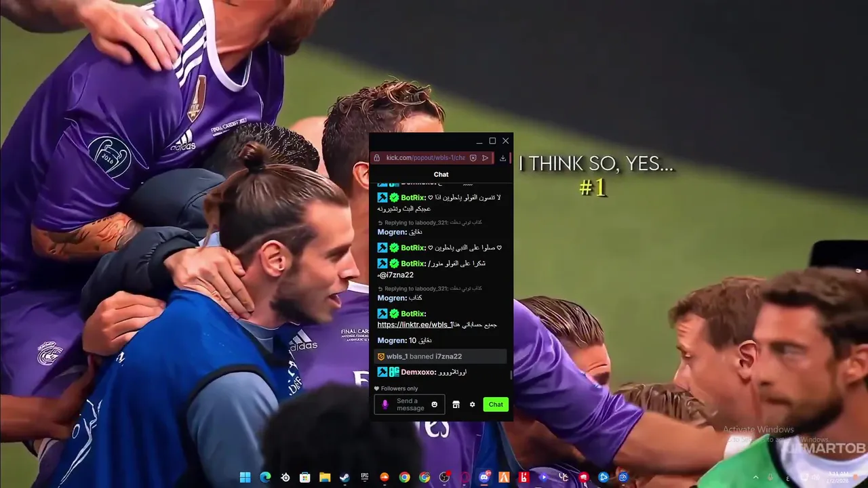The height and width of the screenshot is (488, 868).
Task: Open the taskbar clock and date
Action: [x=839, y=477]
